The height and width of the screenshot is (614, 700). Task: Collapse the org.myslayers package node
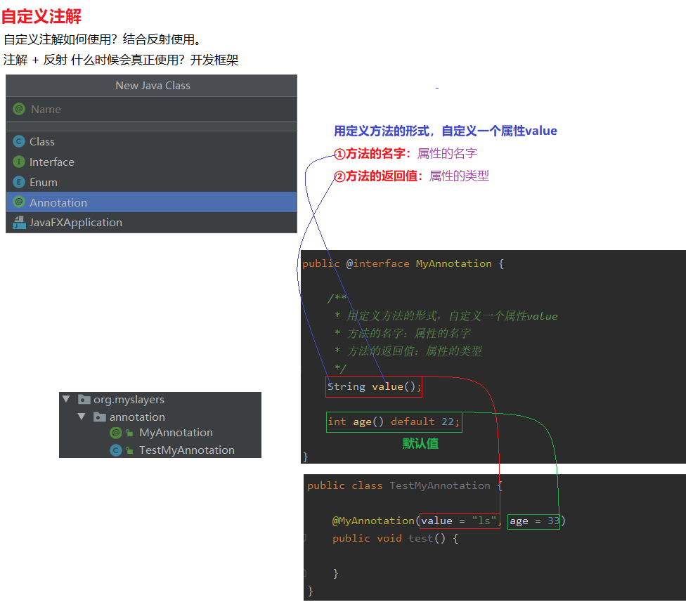coord(66,399)
